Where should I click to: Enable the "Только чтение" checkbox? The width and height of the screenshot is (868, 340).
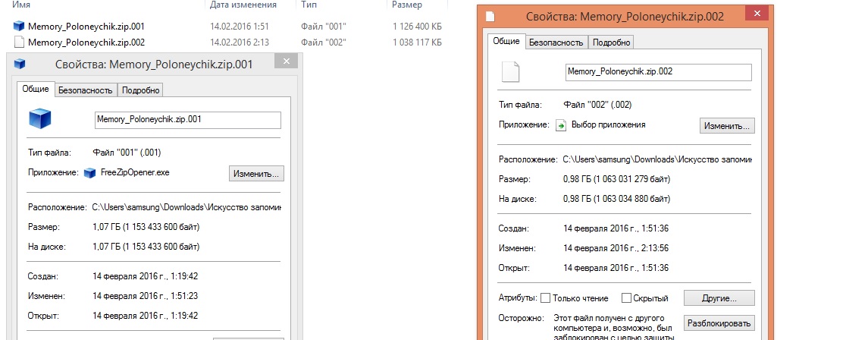tap(546, 298)
